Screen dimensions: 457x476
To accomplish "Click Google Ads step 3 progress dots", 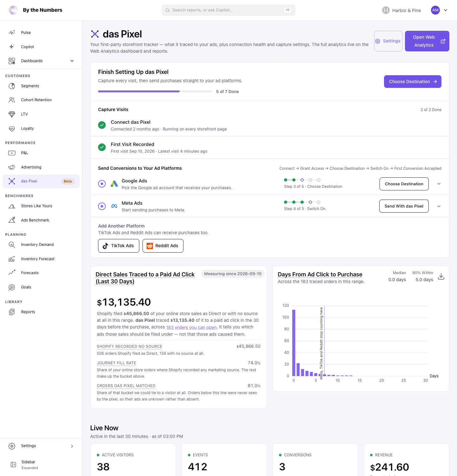I will tap(302, 180).
